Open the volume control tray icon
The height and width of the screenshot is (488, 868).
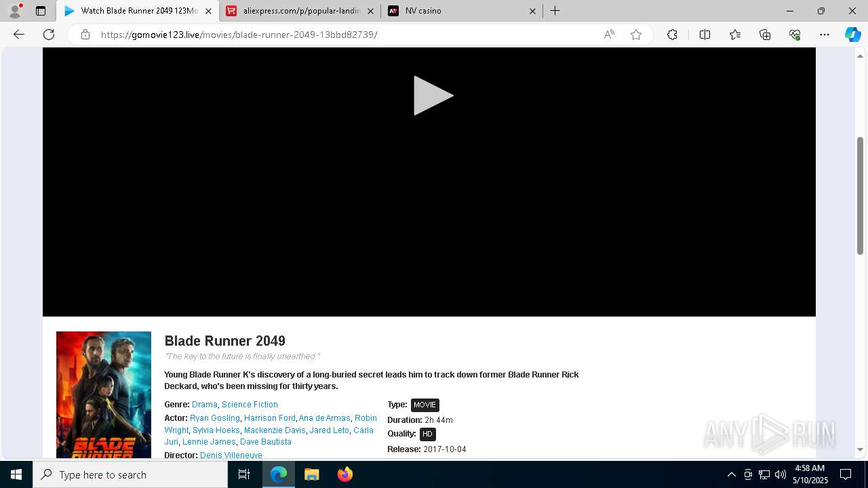tap(780, 474)
